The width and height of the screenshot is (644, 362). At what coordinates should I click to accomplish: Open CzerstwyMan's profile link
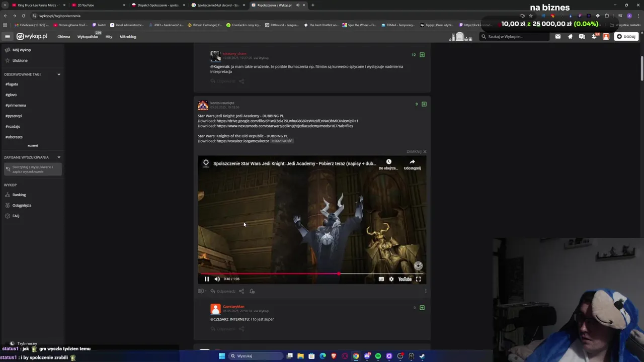(233, 306)
